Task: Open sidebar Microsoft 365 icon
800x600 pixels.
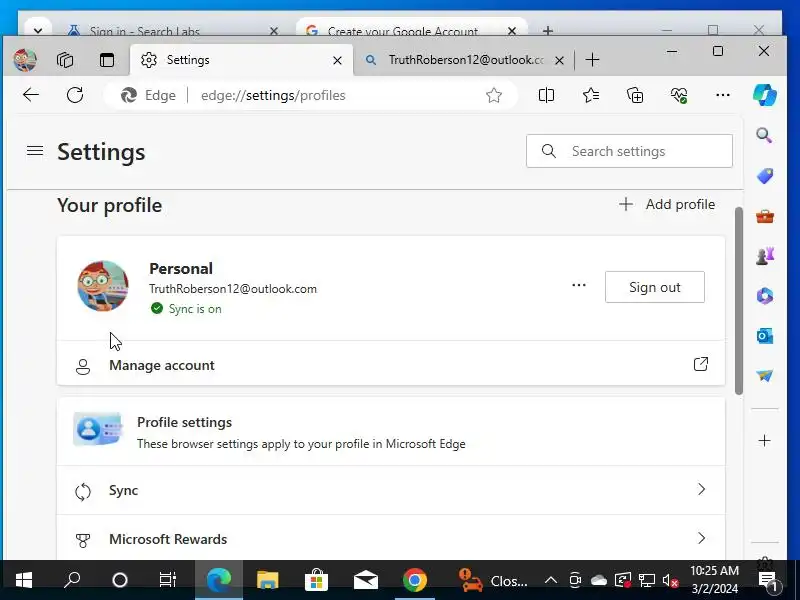Action: pos(764,295)
